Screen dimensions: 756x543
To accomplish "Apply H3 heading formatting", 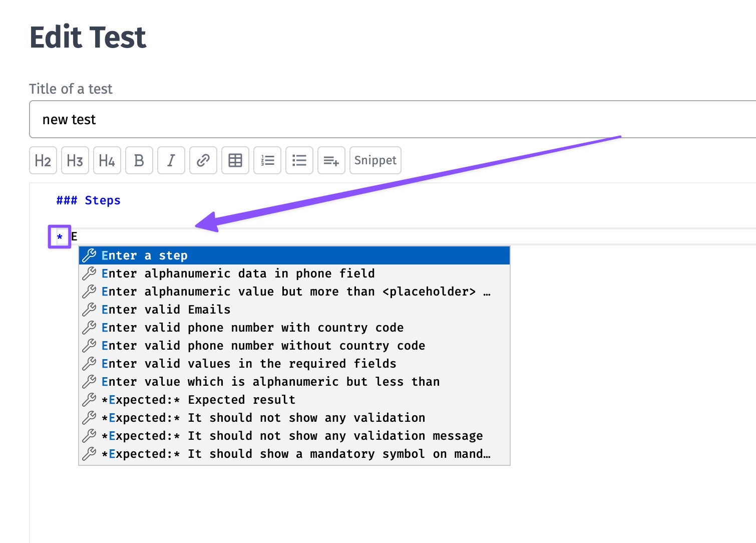I will tap(75, 160).
